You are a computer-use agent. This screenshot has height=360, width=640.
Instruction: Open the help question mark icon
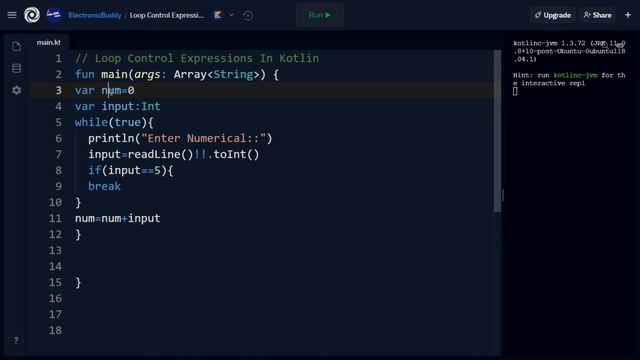tap(16, 340)
